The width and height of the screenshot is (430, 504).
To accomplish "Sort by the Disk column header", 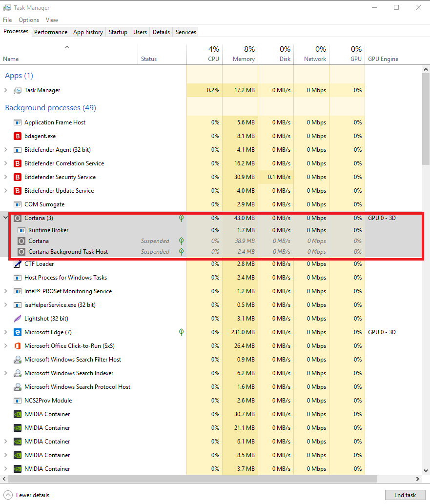I will (276, 54).
